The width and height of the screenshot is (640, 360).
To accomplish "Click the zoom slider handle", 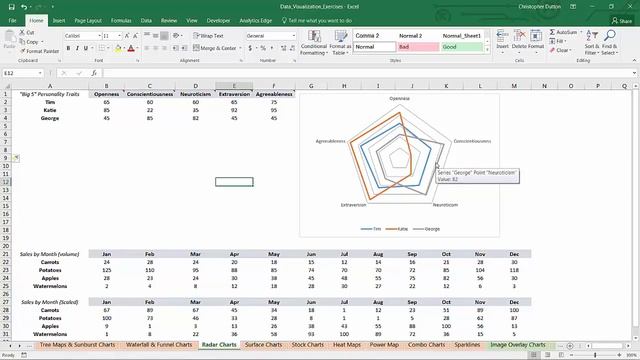I will (x=595, y=355).
